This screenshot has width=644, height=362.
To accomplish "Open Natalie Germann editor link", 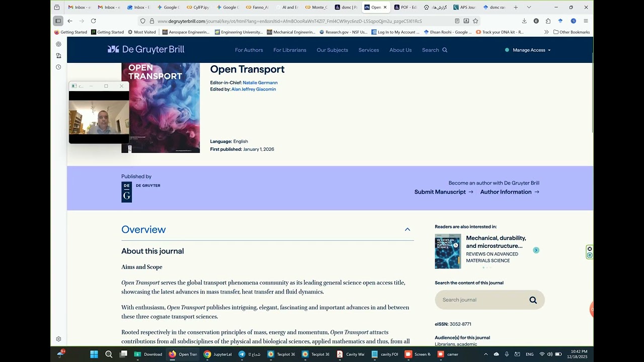I will pos(260,82).
